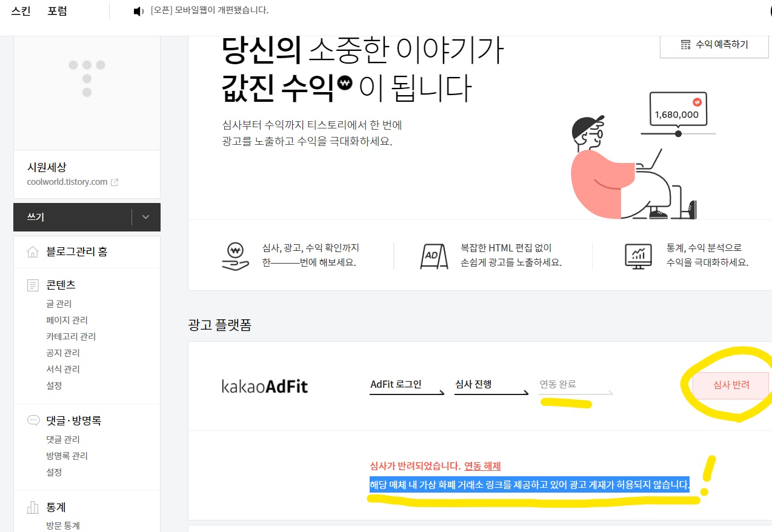Image resolution: width=772 pixels, height=532 pixels.
Task: Click the bar chart icon for 통계
Action: (33, 508)
